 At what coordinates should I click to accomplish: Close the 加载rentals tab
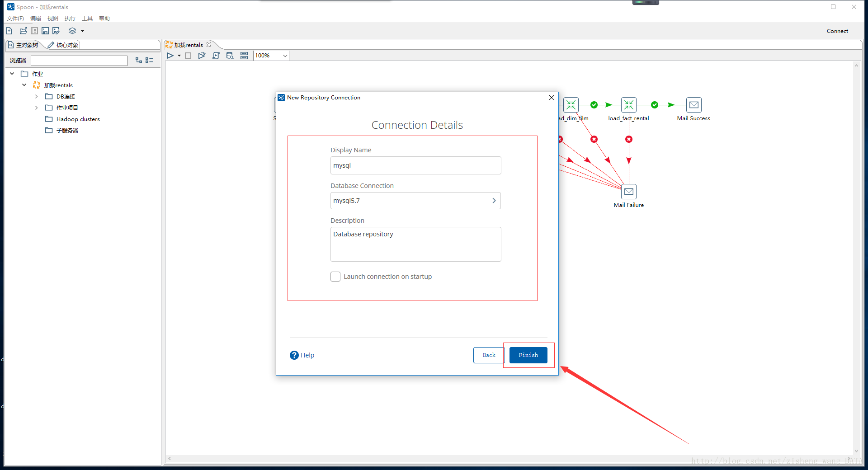pyautogui.click(x=209, y=45)
